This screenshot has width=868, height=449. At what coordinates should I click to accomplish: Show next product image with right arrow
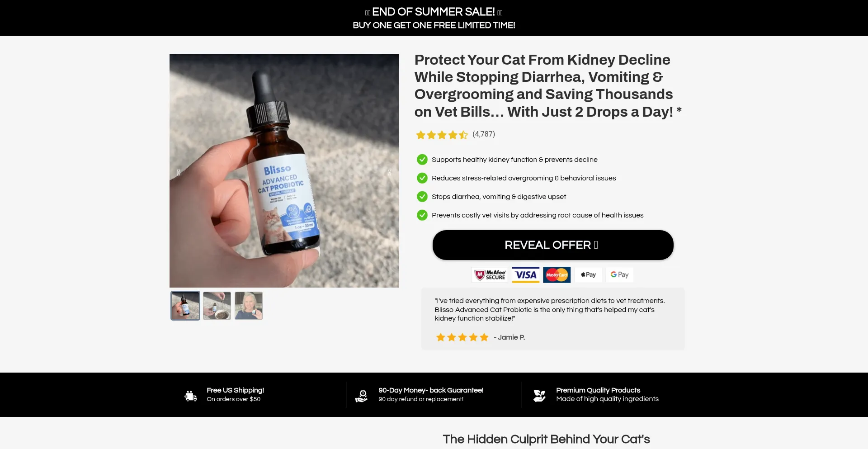click(389, 172)
